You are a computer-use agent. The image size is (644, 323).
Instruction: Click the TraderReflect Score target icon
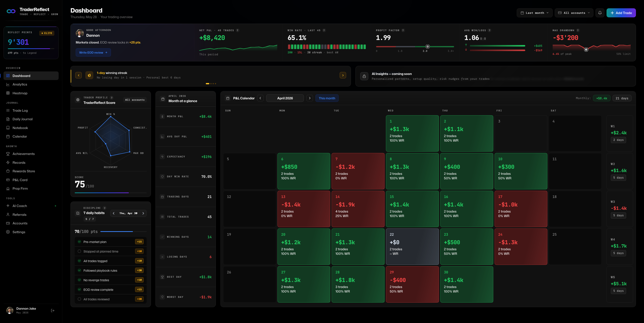pos(78,100)
